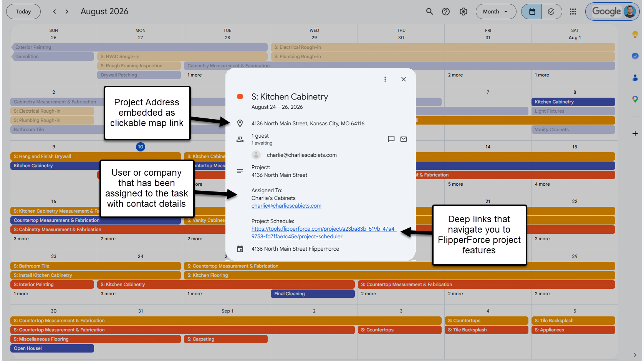Open Google Keep side panel icon

coord(635,35)
